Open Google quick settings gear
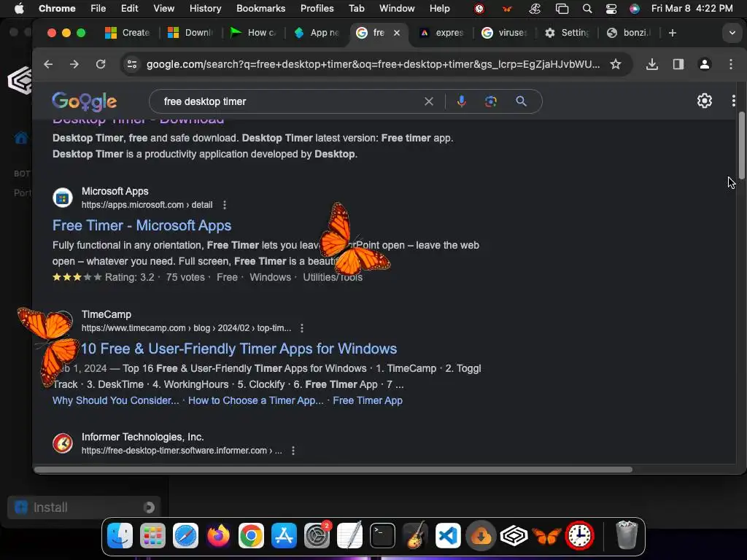The image size is (747, 560). click(705, 101)
